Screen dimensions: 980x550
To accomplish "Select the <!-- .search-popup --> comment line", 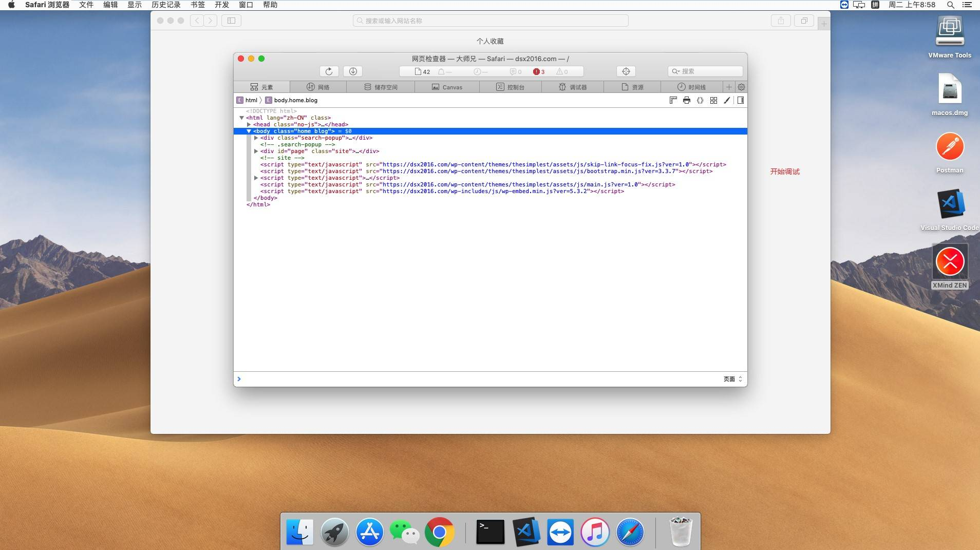I will click(297, 144).
